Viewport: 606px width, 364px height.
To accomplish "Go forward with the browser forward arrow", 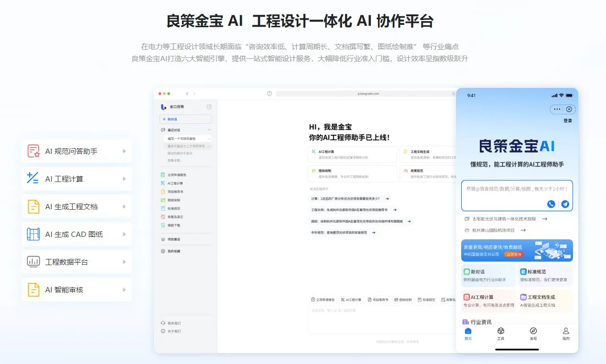I will click(194, 94).
